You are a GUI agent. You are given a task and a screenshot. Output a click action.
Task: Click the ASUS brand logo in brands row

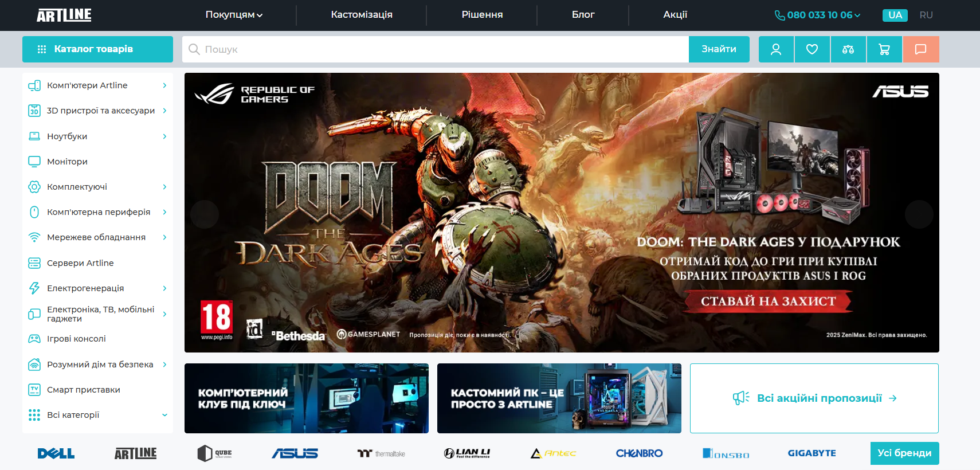tap(295, 453)
